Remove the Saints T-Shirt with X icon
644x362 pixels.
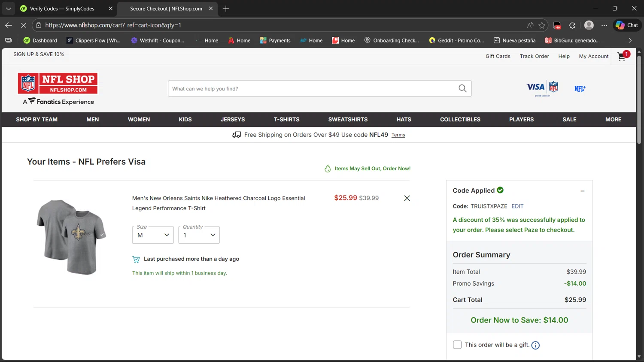(x=407, y=198)
